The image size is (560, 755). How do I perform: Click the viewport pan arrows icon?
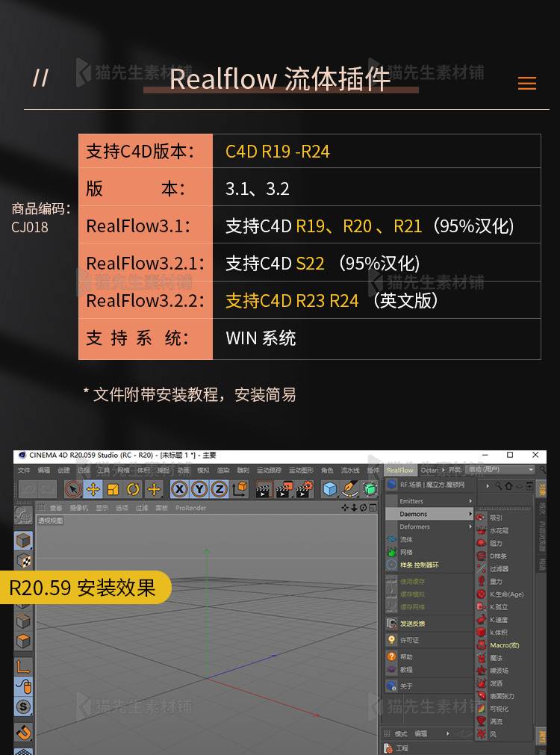click(345, 508)
